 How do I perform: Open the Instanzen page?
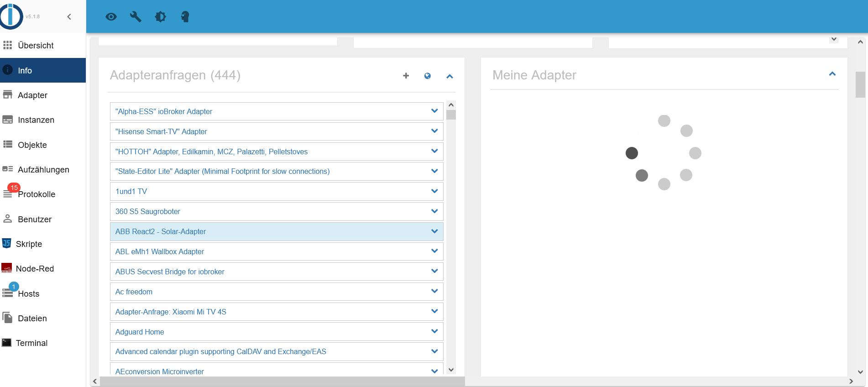[x=43, y=120]
